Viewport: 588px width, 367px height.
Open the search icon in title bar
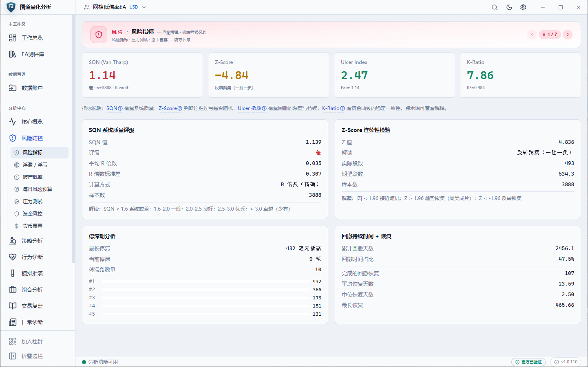click(495, 7)
